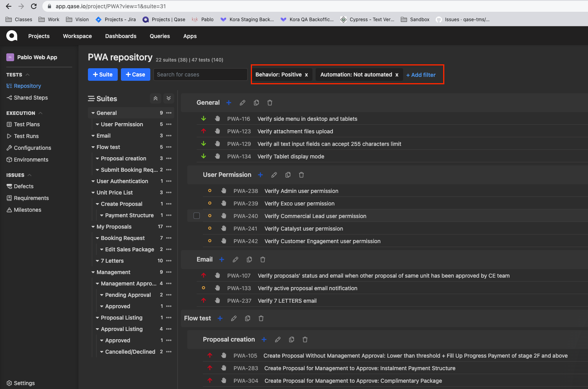Reload the browser page
Viewport: 588px width, 389px height.
tap(34, 6)
